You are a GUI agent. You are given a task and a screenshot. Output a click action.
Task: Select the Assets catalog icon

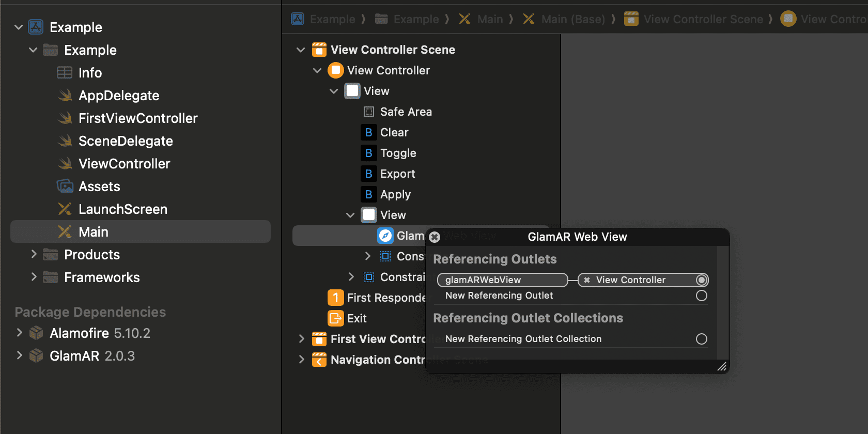[65, 186]
